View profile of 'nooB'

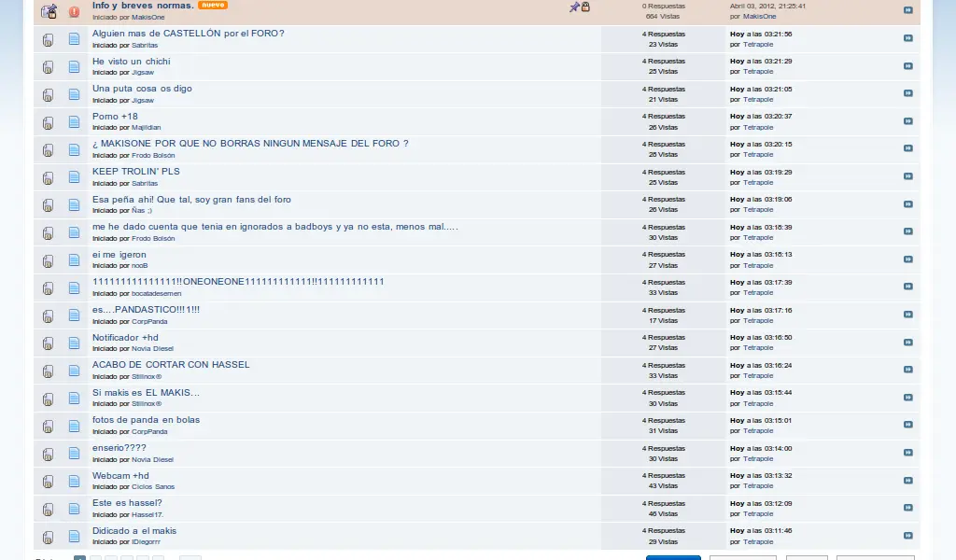(140, 266)
